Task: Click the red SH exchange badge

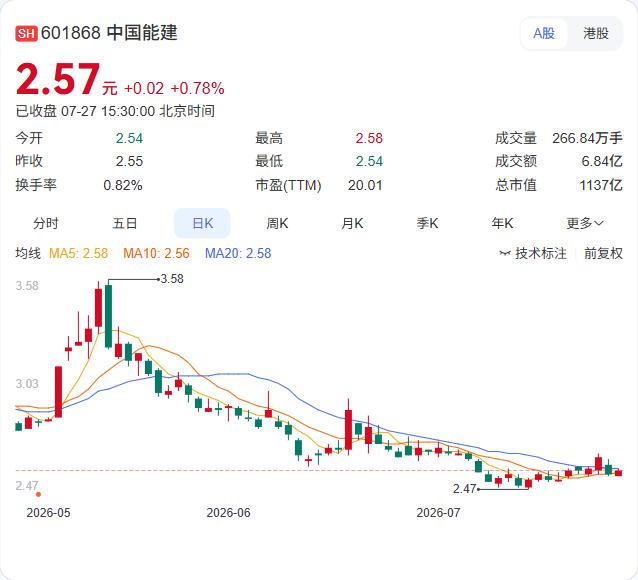Action: tap(26, 33)
